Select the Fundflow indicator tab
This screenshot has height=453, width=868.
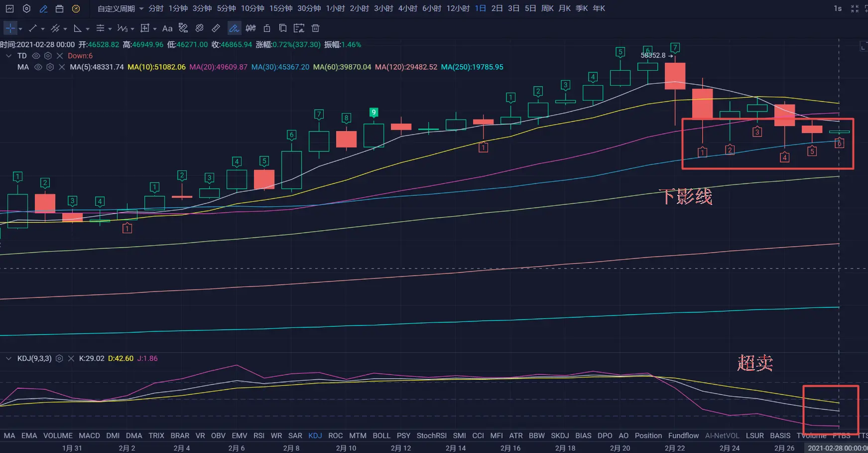(x=683, y=436)
